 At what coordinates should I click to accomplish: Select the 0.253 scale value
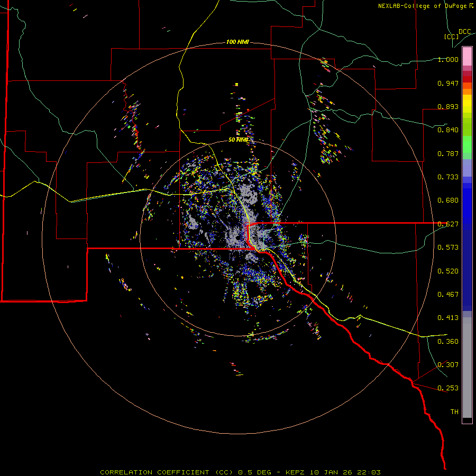[x=448, y=388]
